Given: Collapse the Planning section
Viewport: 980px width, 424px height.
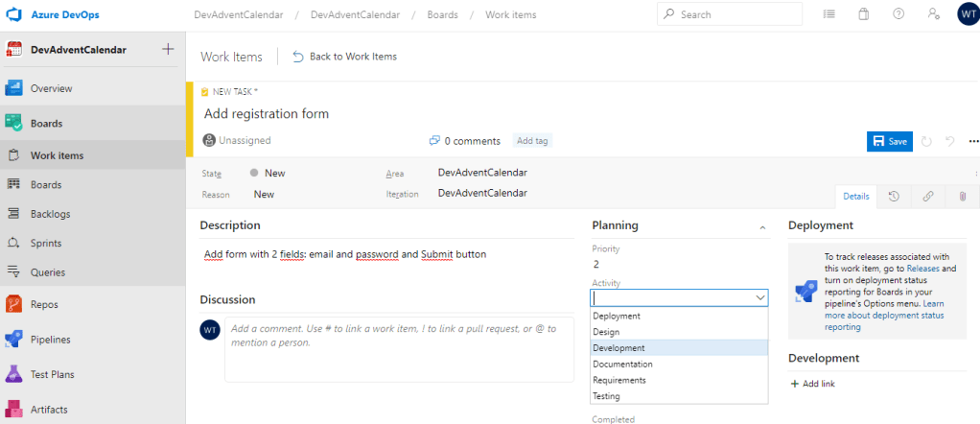Looking at the screenshot, I should (x=763, y=227).
